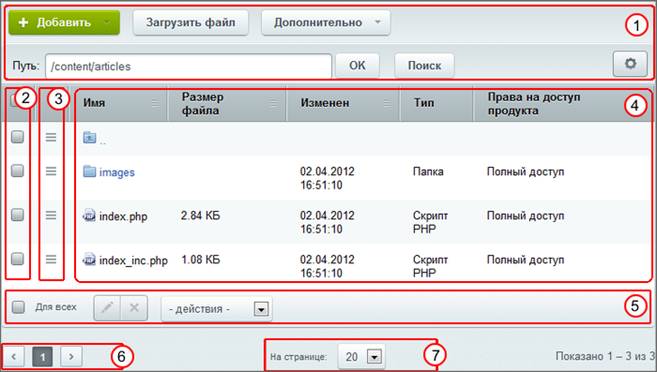Enable the Для всех checkbox
Image resolution: width=657 pixels, height=372 pixels.
coord(18,307)
